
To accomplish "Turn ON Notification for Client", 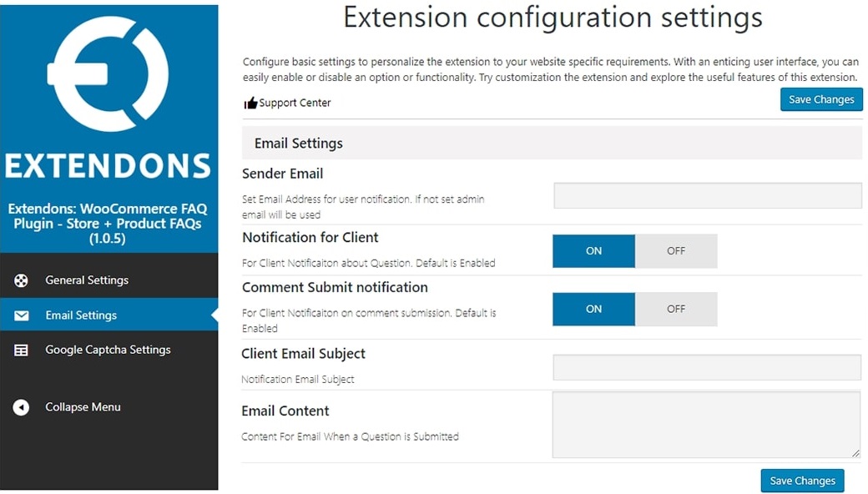I will (x=593, y=251).
